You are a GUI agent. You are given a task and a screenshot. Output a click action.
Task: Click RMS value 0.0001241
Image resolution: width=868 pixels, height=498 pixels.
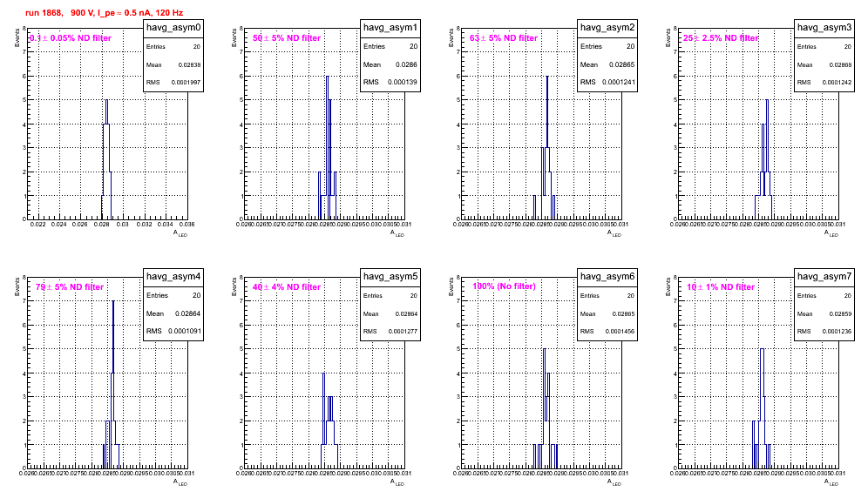pyautogui.click(x=618, y=82)
